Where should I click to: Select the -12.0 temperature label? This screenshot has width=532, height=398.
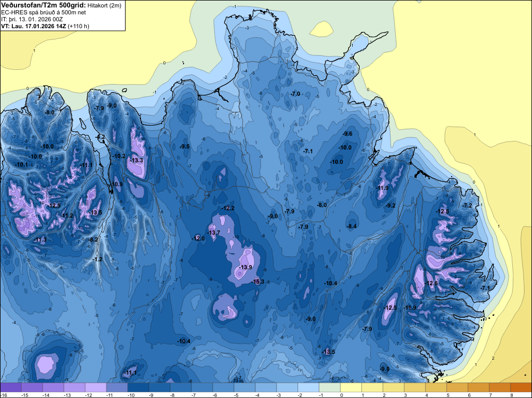[x=198, y=238]
